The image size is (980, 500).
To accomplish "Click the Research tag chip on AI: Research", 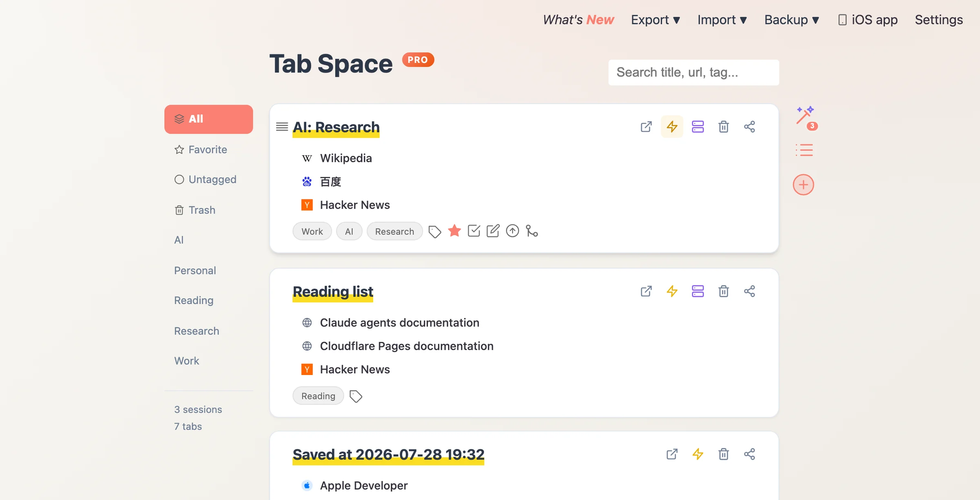I will [x=394, y=231].
